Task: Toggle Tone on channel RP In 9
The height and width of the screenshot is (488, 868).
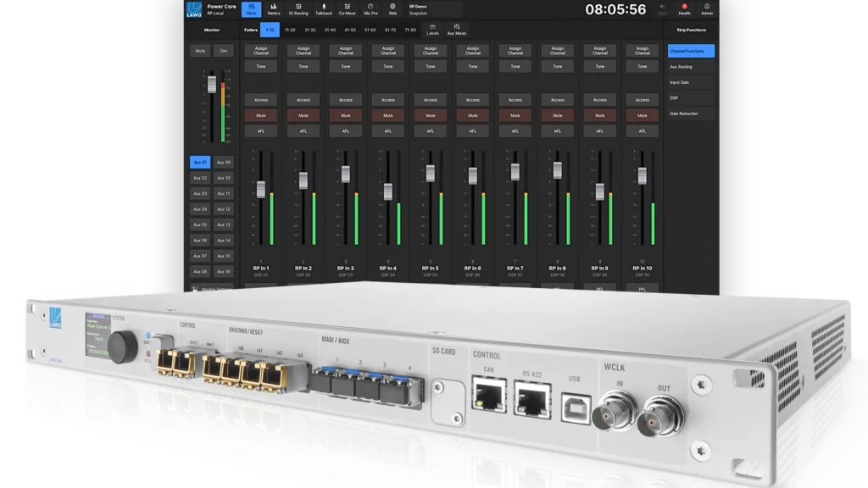Action: coord(599,66)
